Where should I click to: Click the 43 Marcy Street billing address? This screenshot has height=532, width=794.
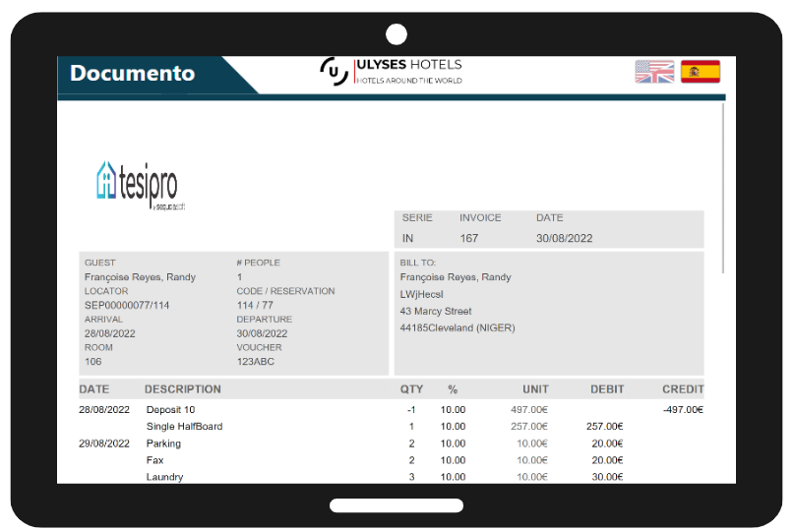(x=436, y=312)
